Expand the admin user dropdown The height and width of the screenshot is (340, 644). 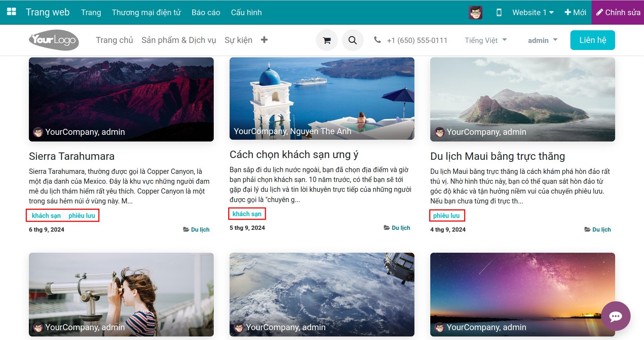pos(542,40)
